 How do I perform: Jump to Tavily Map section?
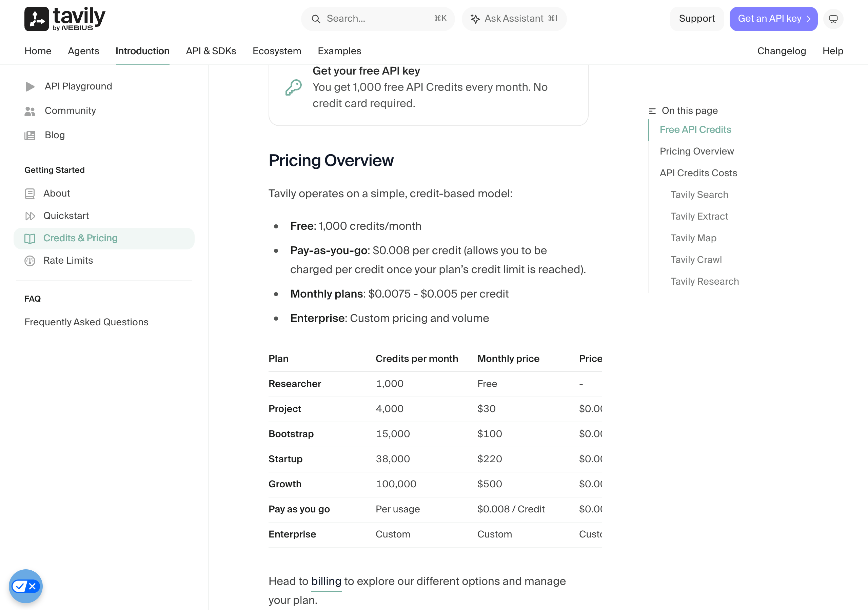click(x=693, y=238)
